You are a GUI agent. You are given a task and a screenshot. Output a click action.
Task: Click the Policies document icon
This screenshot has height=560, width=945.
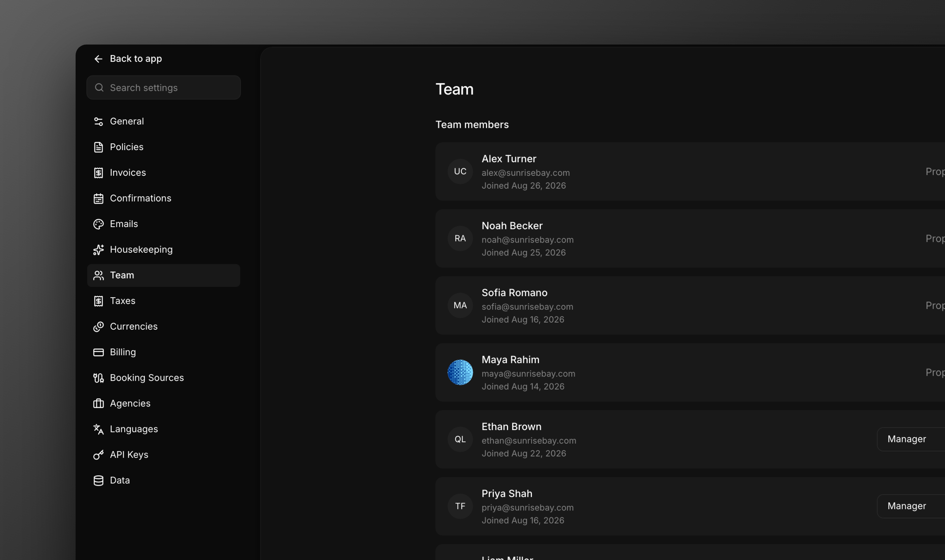(x=98, y=147)
